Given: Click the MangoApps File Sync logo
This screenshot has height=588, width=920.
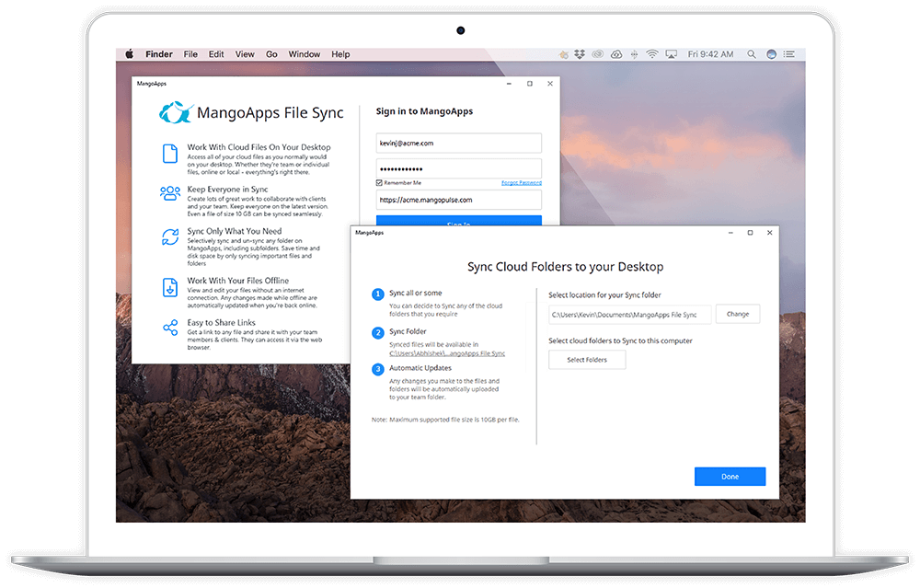Looking at the screenshot, I should (176, 112).
